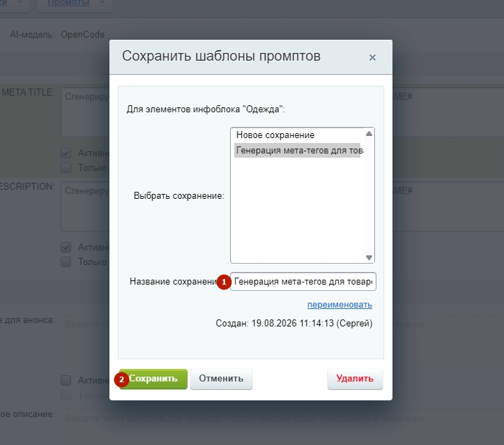Viewport: 504px width, 445px height.
Task: Click the list scroll up arrow
Action: 369,133
